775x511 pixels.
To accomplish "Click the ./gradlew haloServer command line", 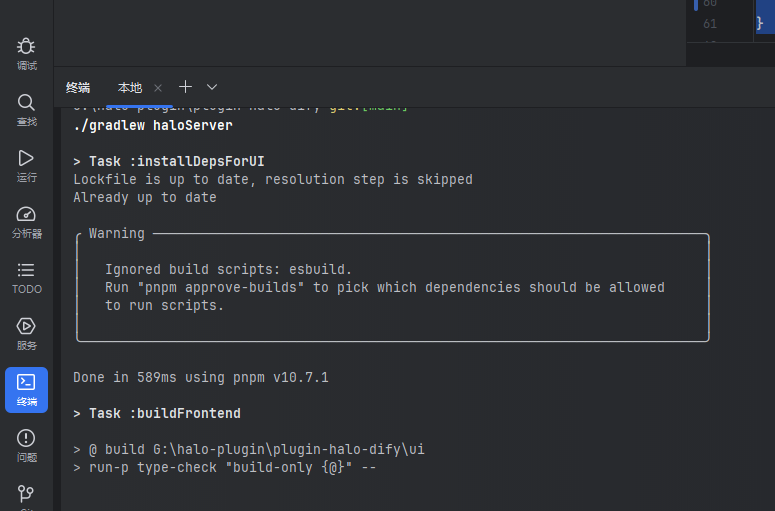I will click(x=152, y=126).
